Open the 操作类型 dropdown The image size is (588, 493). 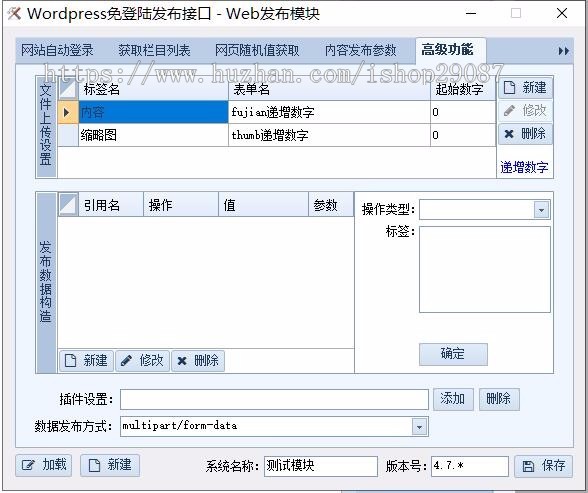pos(541,210)
